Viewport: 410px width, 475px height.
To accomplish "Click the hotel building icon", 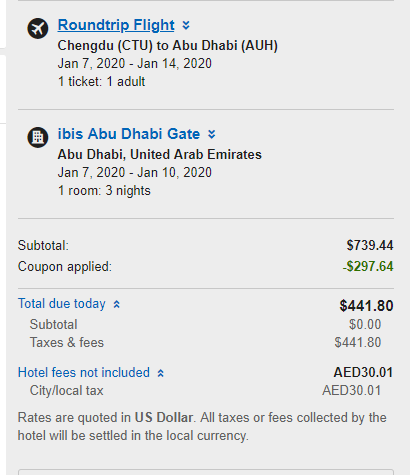I will point(38,137).
